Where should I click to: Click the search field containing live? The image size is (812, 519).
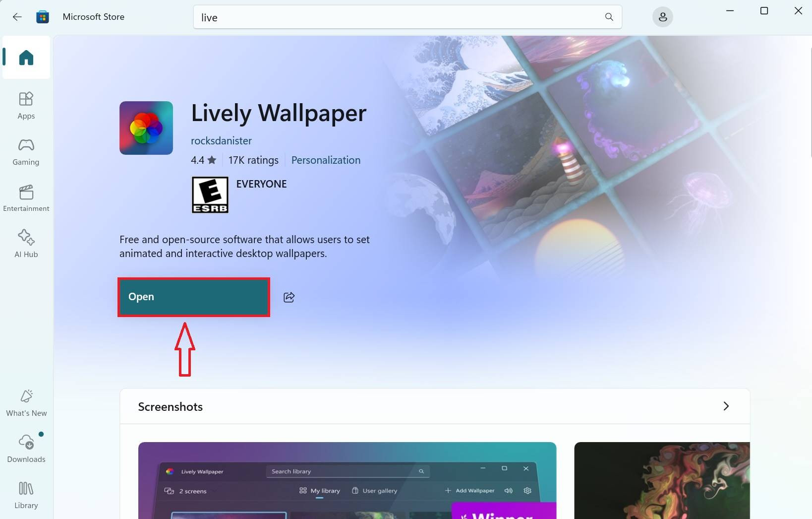pyautogui.click(x=407, y=17)
